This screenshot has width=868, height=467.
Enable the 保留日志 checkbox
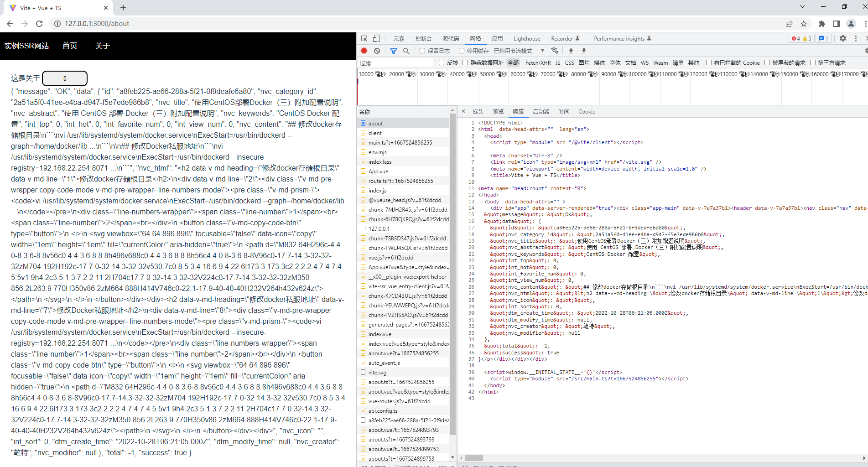[x=422, y=51]
